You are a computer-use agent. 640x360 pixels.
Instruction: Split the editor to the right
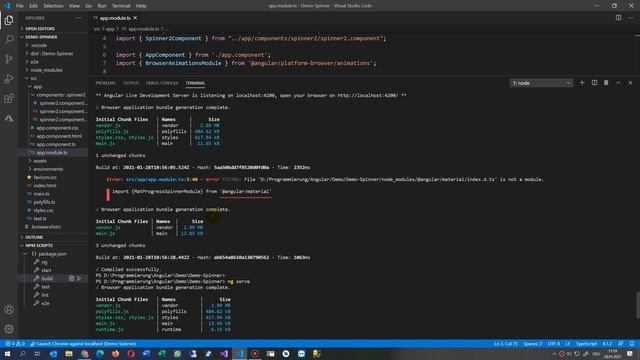coord(618,18)
